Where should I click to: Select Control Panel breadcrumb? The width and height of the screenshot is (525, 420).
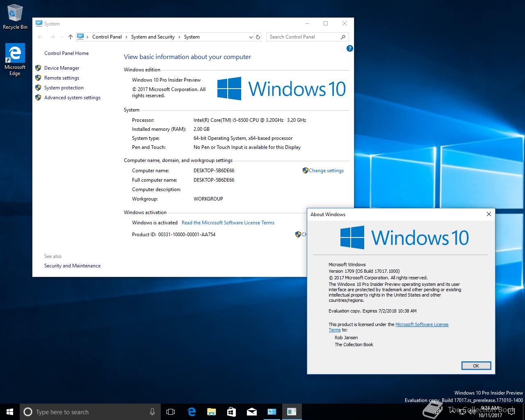click(x=107, y=37)
